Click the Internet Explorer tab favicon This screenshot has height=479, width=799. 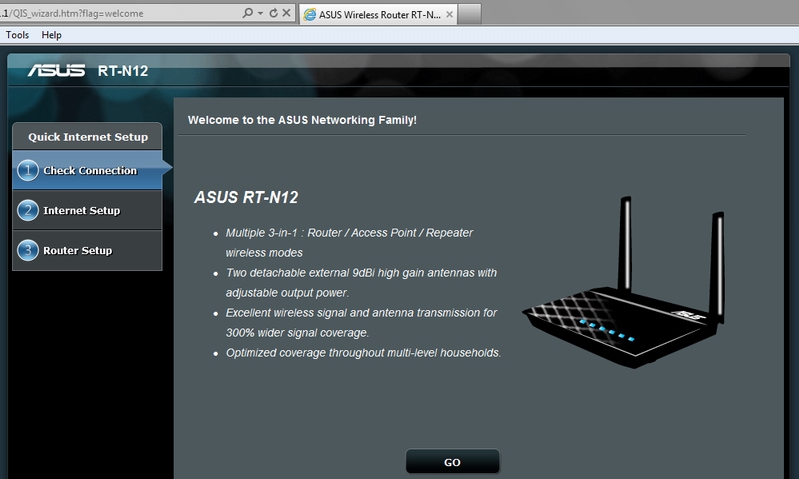tap(309, 15)
